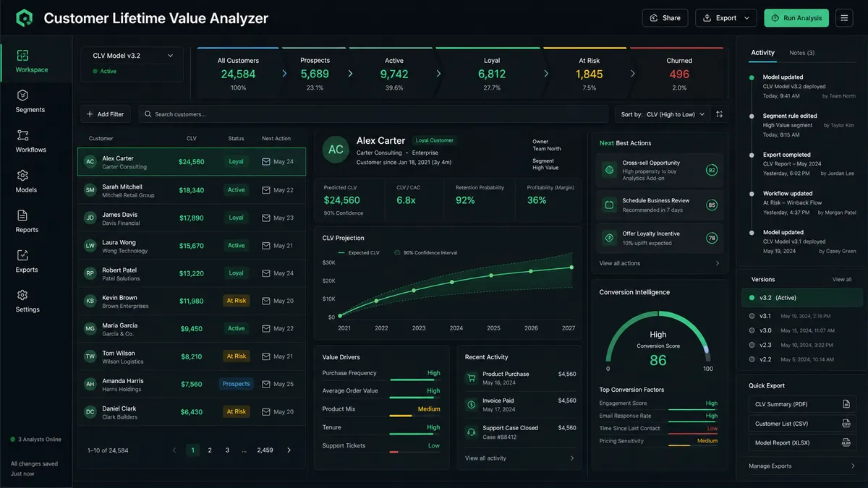Viewport: 868px width, 488px height.
Task: Click the Conversion Score gauge
Action: (658, 341)
